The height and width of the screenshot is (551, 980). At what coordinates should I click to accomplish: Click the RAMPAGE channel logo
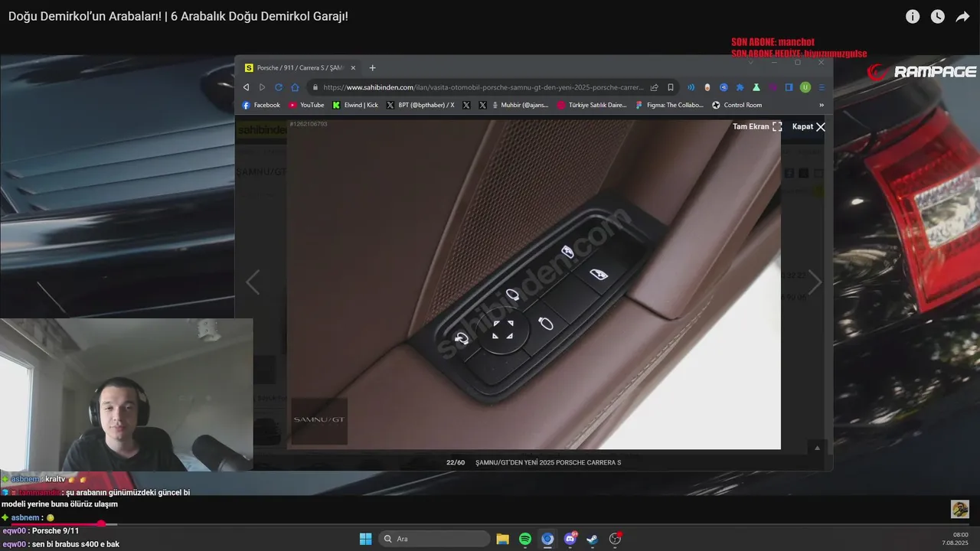pos(921,72)
